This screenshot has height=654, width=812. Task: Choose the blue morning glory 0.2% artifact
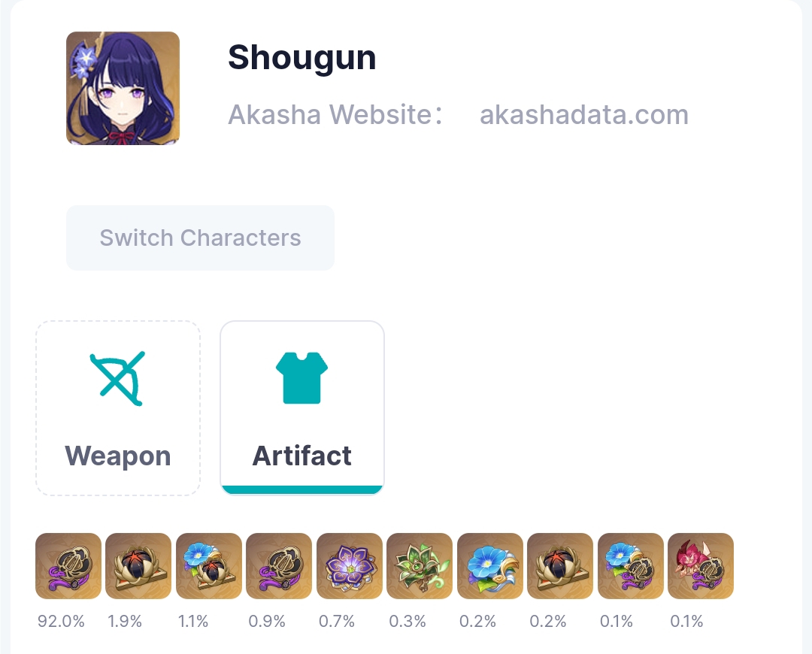(490, 566)
